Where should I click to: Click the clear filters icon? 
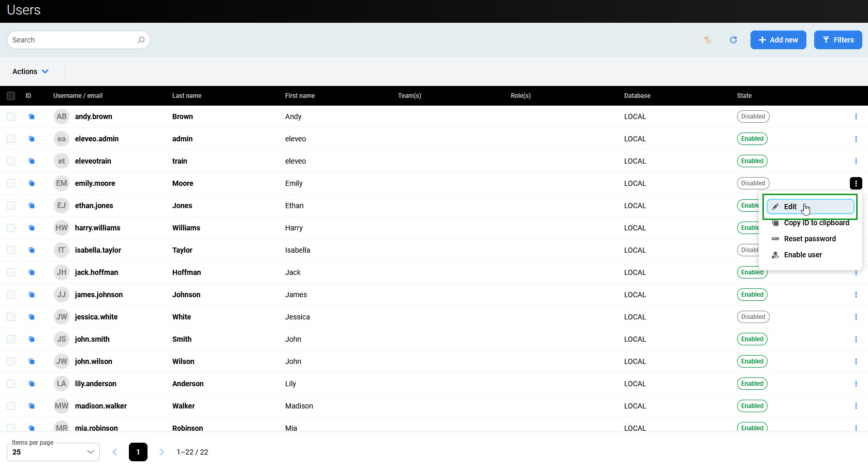pos(707,40)
